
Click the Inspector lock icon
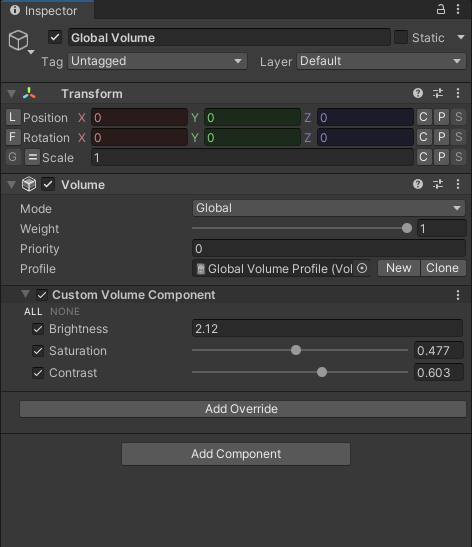pyautogui.click(x=441, y=9)
